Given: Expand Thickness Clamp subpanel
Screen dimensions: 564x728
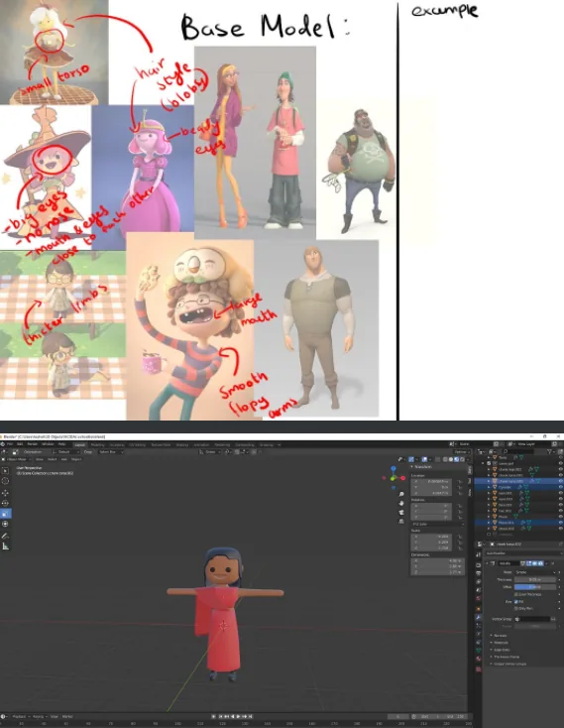Looking at the screenshot, I should [x=507, y=657].
